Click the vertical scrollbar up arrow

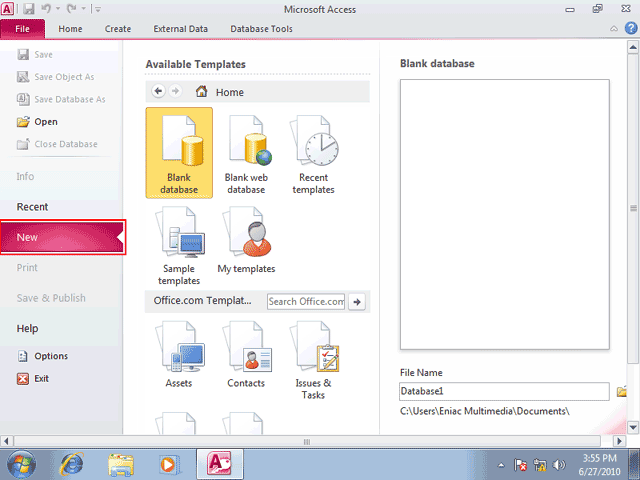coord(633,47)
